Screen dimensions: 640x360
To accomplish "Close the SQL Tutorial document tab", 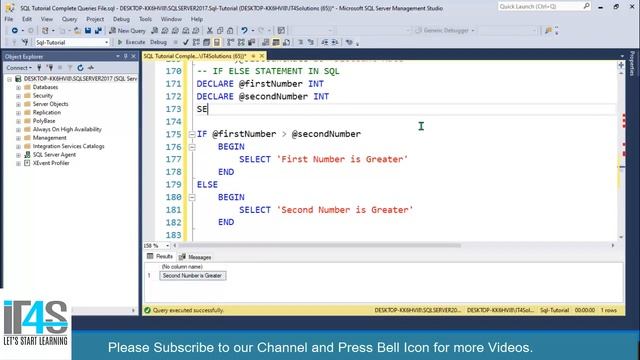I will point(262,56).
